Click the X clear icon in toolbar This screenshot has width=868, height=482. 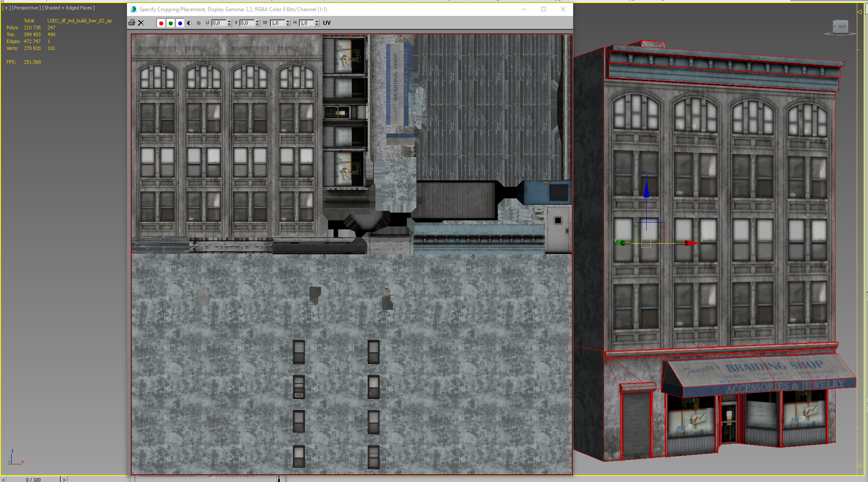(x=141, y=23)
